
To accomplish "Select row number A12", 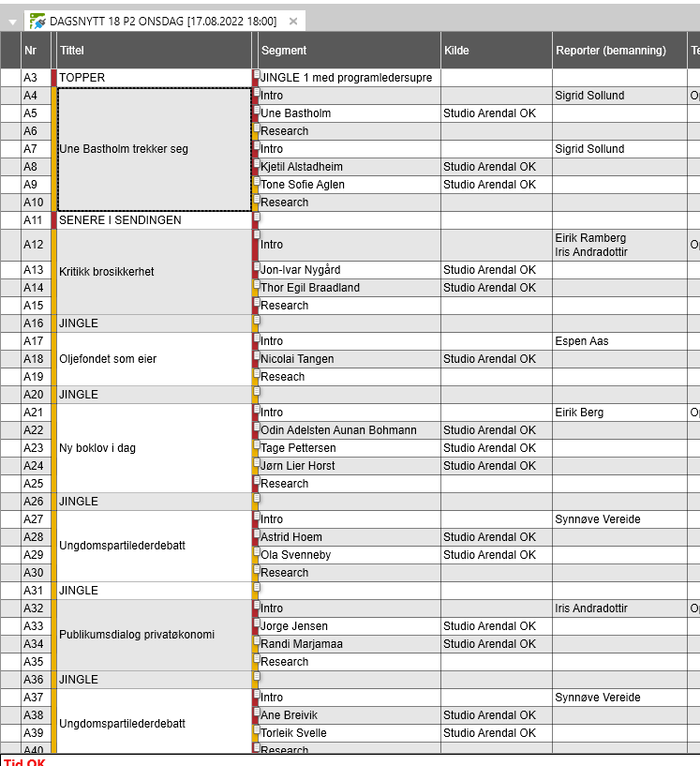I will click(x=37, y=245).
